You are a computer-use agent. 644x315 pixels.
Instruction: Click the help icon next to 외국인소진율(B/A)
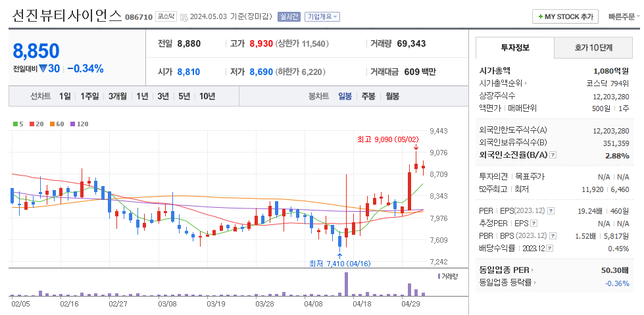(x=553, y=155)
